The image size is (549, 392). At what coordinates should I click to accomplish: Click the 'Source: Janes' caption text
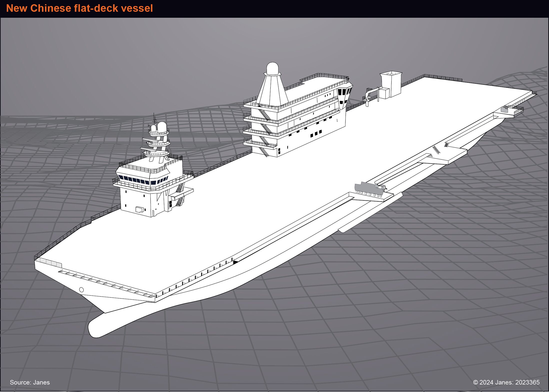point(30,382)
